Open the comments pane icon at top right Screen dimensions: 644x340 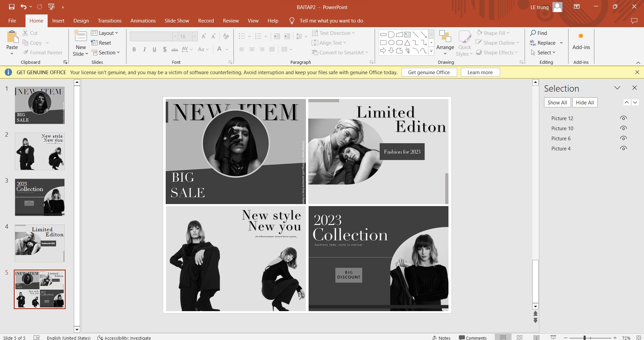point(634,21)
